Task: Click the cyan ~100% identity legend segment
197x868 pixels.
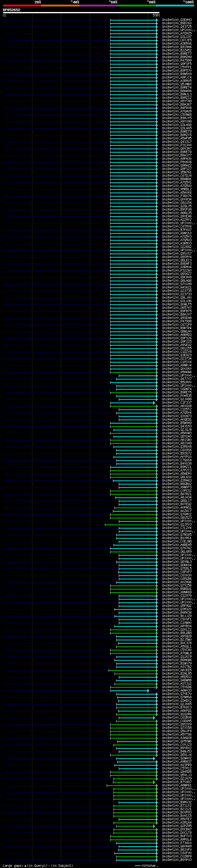Action: click(x=175, y=6)
